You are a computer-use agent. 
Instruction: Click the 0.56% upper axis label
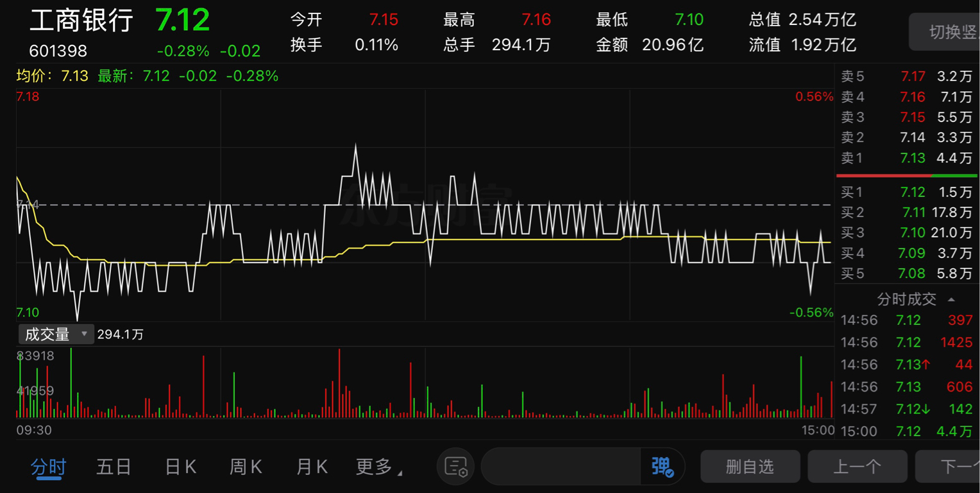click(x=814, y=97)
